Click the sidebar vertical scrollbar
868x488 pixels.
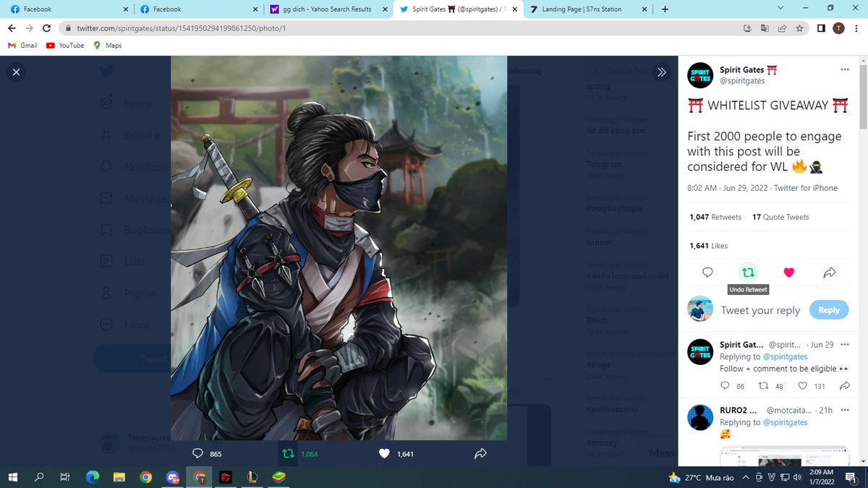coord(863,95)
